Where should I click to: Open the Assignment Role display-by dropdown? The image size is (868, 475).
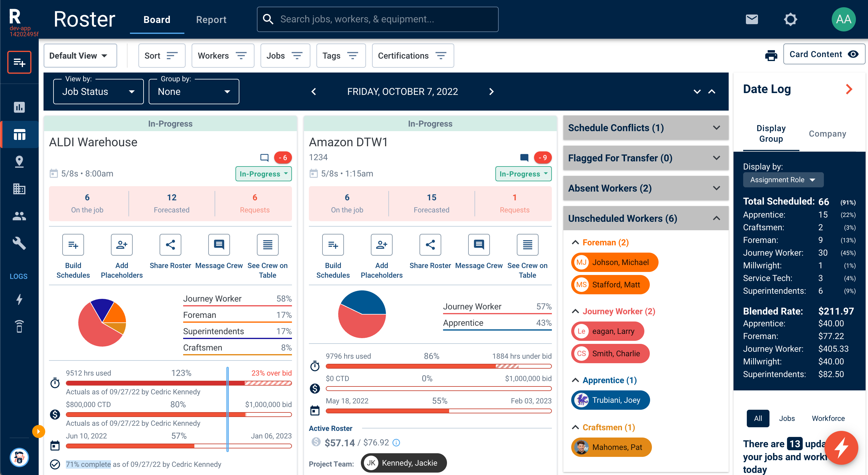click(x=783, y=179)
